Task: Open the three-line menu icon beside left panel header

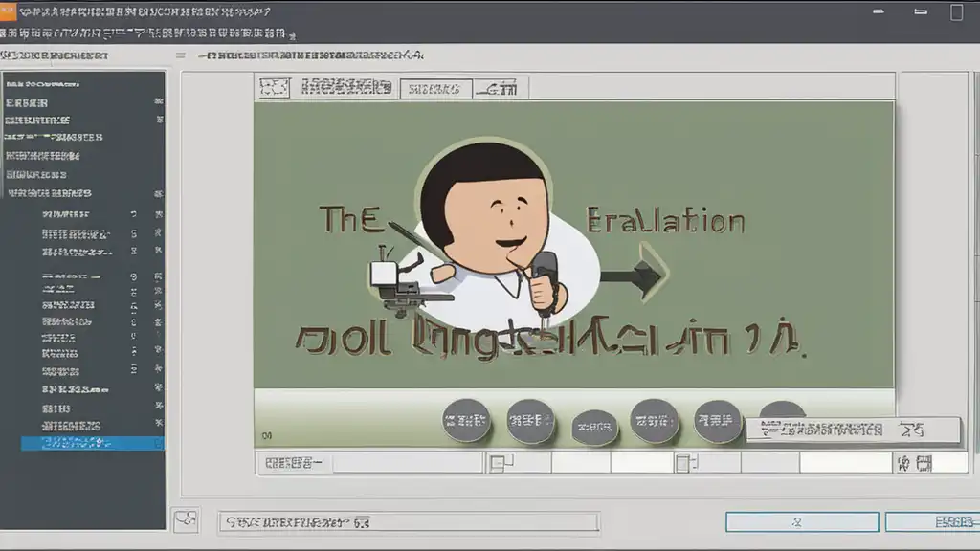Action: (181, 55)
